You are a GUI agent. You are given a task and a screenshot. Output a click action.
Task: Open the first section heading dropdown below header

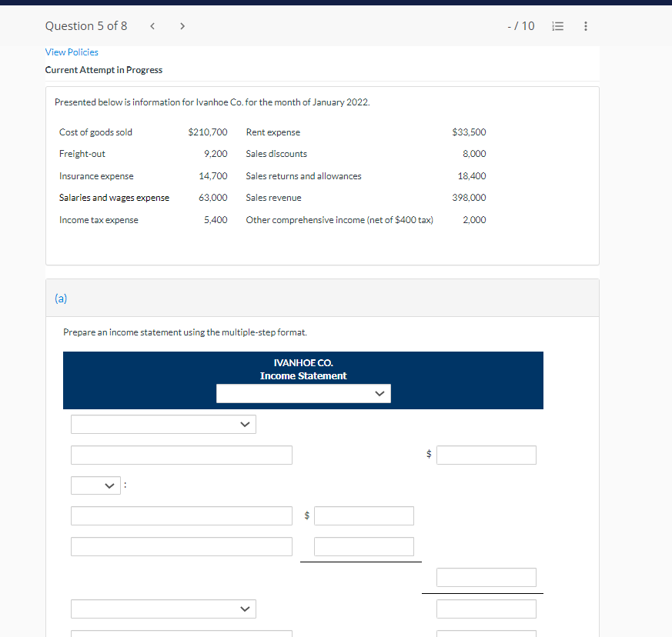point(163,425)
